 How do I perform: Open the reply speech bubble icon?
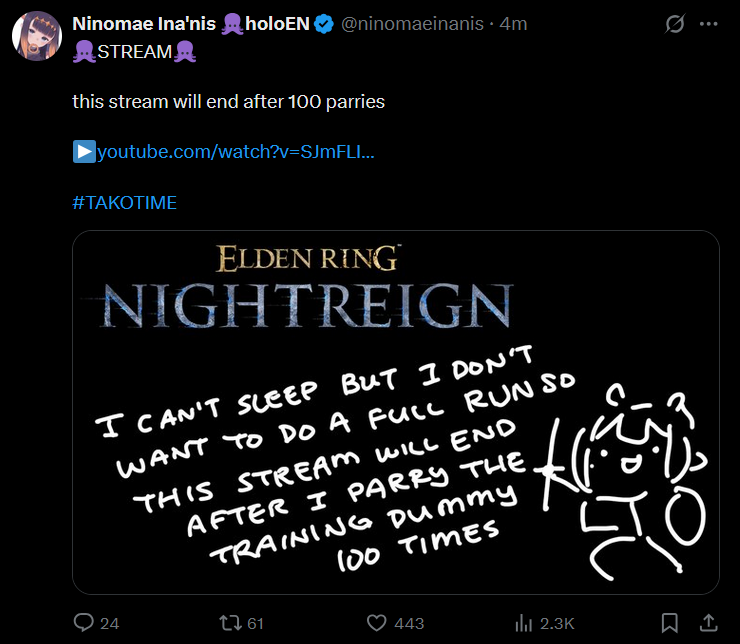coord(84,623)
